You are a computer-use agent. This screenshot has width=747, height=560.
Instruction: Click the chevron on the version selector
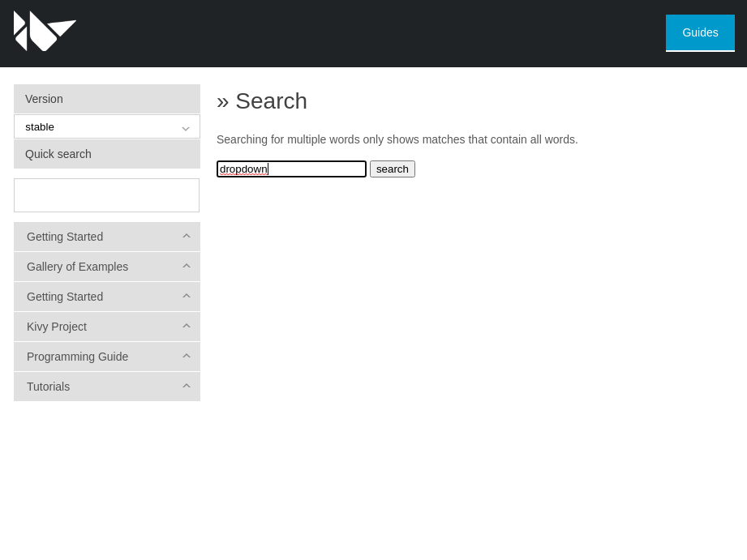tap(186, 126)
